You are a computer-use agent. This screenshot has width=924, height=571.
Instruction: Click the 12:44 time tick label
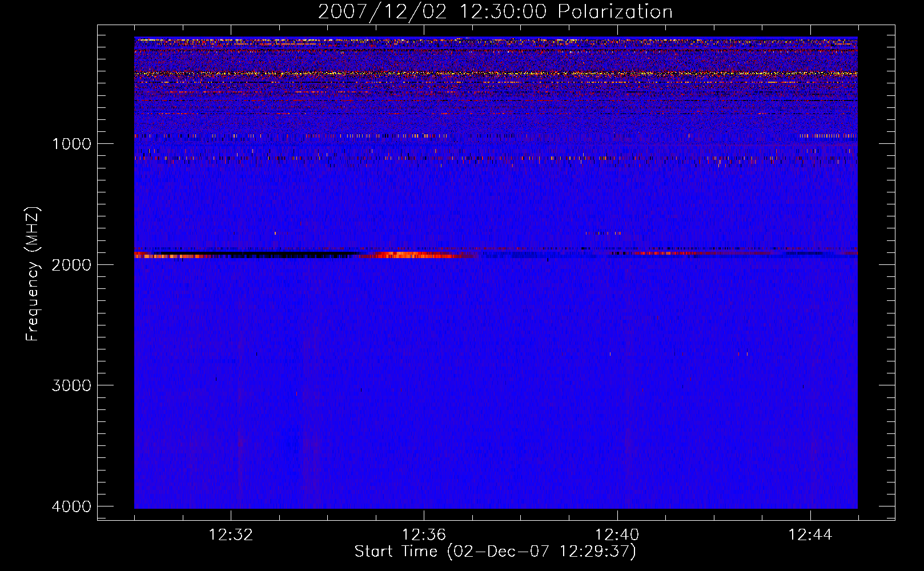point(810,535)
